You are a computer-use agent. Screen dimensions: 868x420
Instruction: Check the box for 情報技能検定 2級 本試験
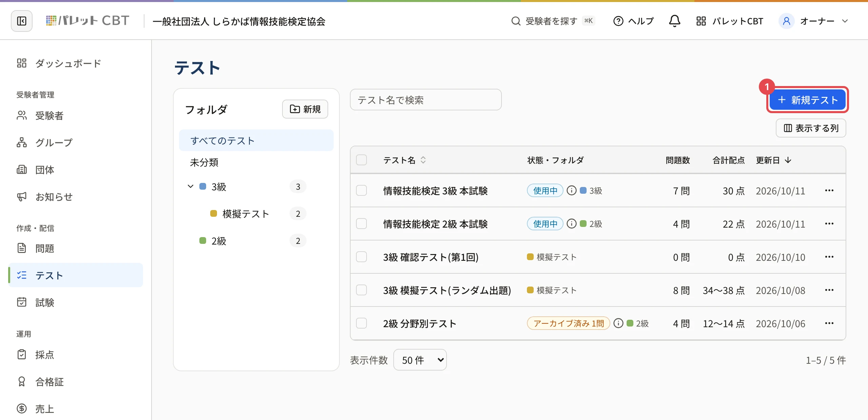pos(361,224)
